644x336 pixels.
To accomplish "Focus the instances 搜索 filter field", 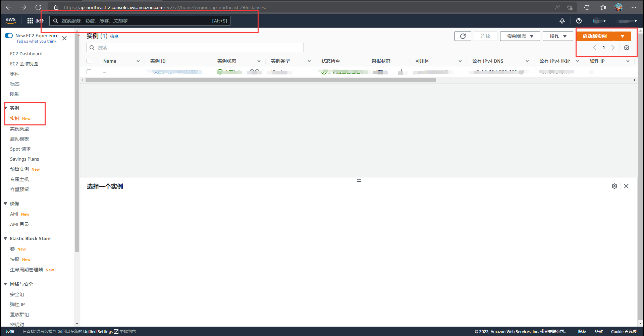I will (198, 48).
